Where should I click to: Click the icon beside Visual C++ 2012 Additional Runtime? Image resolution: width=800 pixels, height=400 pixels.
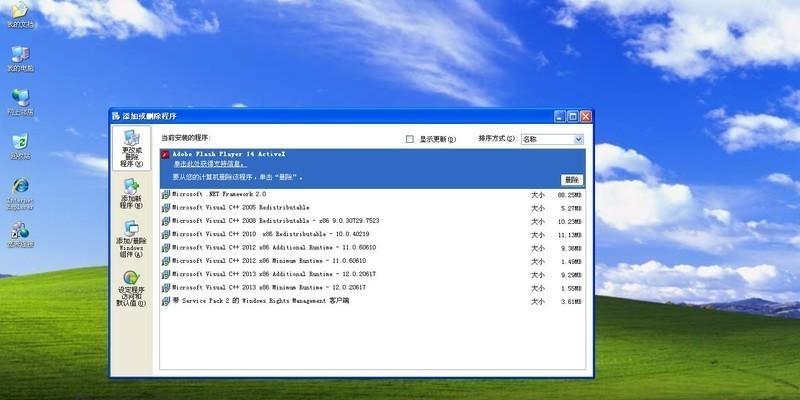(x=165, y=247)
